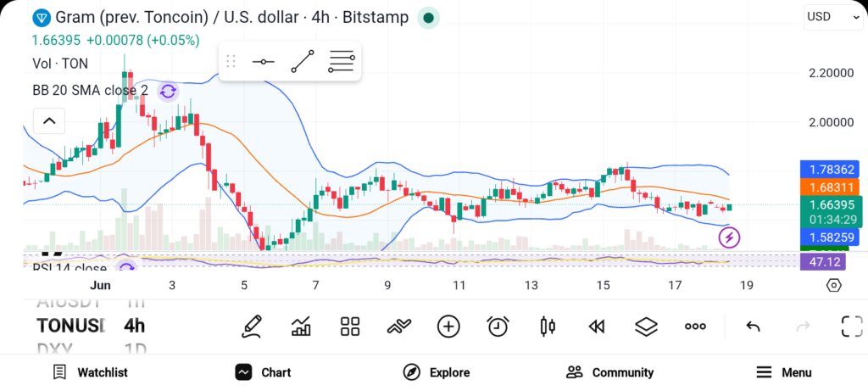This screenshot has height=391, width=868.
Task: Tap the 1.78362 upper band price label
Action: [x=829, y=169]
